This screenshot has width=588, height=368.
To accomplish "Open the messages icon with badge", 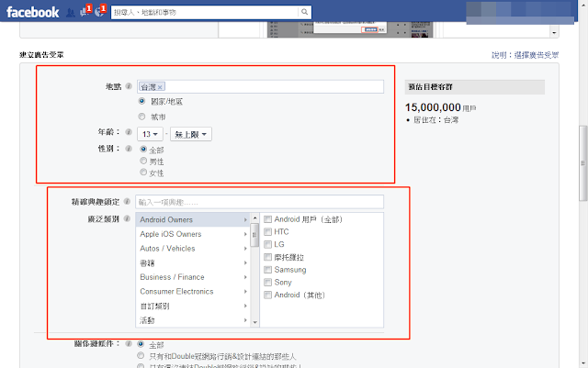I will [x=85, y=11].
